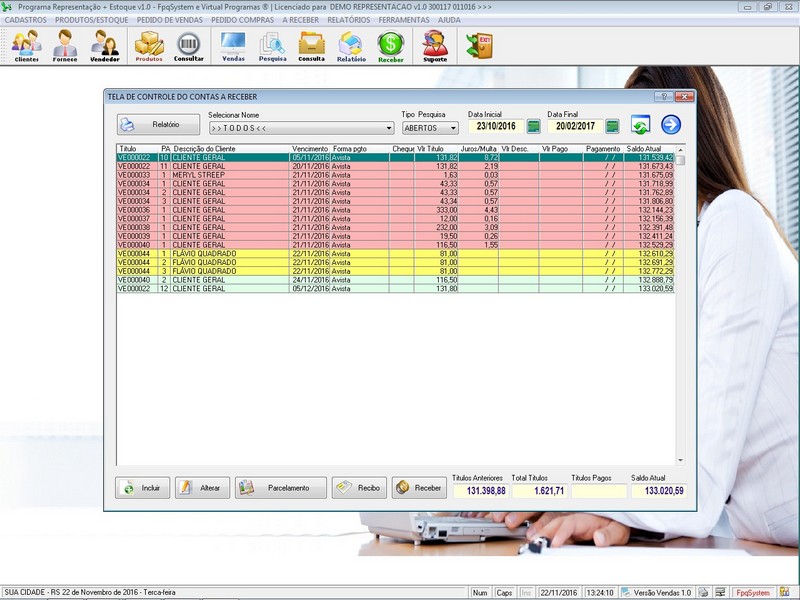
Task: Click the Juros/Multa column header
Action: click(479, 149)
